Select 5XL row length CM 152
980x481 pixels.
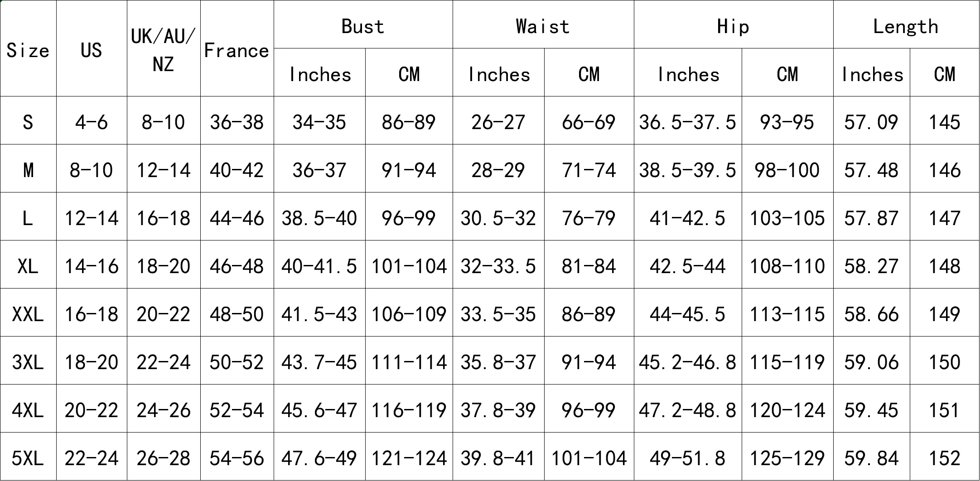click(945, 458)
